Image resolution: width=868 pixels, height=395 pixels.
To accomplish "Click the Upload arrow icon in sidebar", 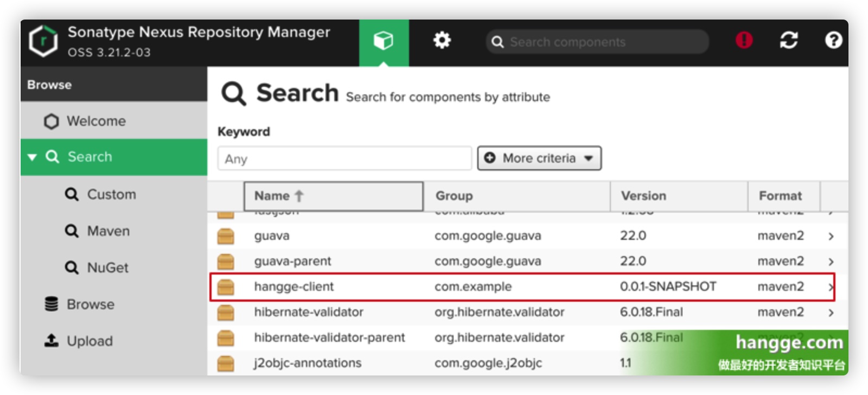I will click(x=52, y=341).
